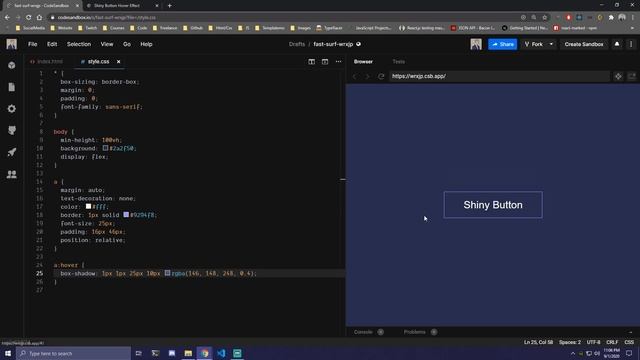This screenshot has height=360, width=640.
Task: Click CSS language mode status
Action: point(629,342)
